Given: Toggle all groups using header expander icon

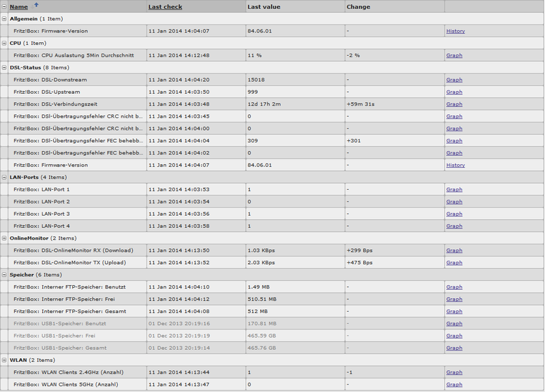Looking at the screenshot, I should tap(4, 7).
